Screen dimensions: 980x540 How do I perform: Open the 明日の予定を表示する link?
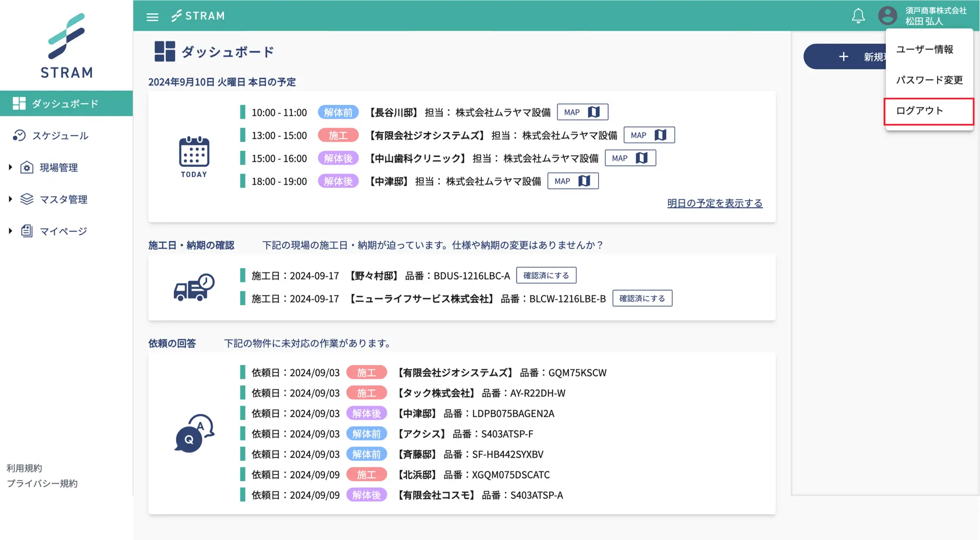pos(714,203)
